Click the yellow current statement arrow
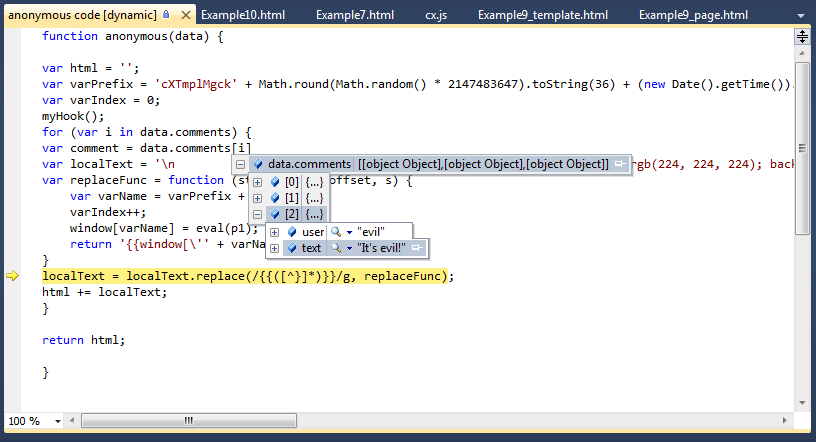The width and height of the screenshot is (816, 442). (12, 276)
